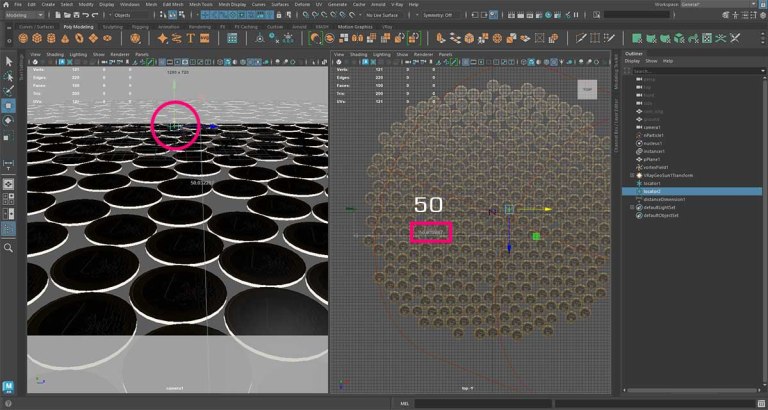Select the arrow Select Tool in toolbox
Screen dimensions: 768x410
click(x=9, y=61)
